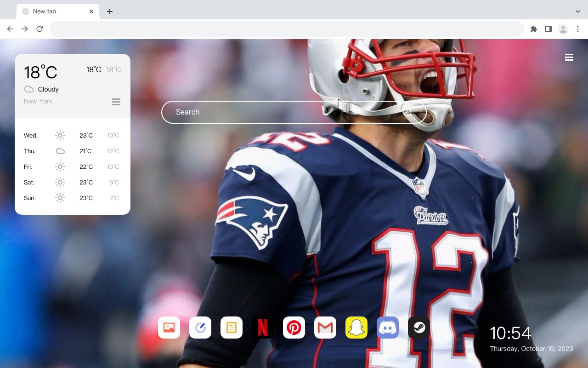Click Thursday's low of 12°C
The width and height of the screenshot is (588, 368).
coord(113,151)
